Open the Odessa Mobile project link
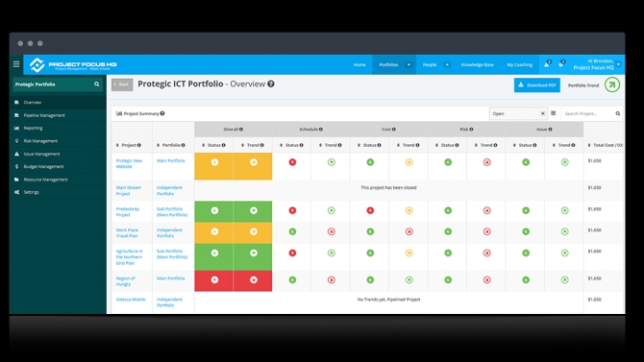The image size is (644, 362). click(131, 300)
